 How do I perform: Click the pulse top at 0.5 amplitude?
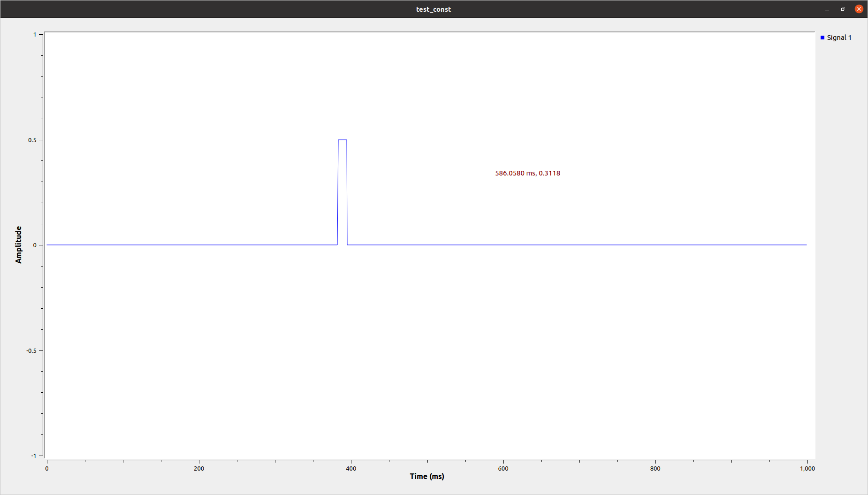click(343, 140)
